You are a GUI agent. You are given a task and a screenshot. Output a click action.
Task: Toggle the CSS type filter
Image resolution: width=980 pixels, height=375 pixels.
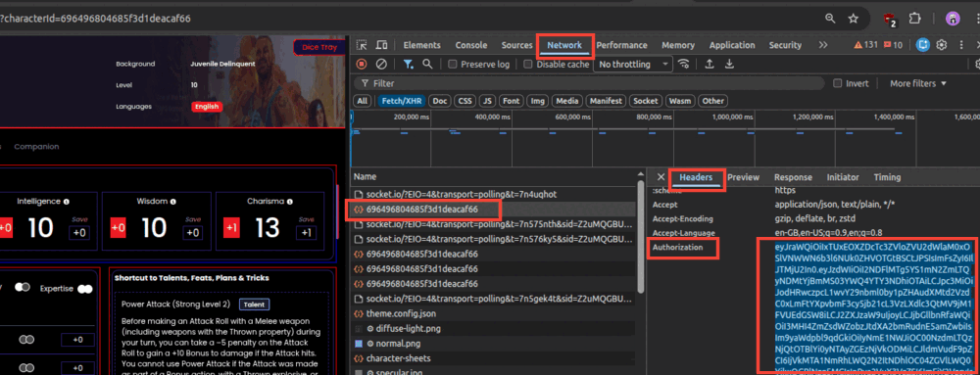pyautogui.click(x=465, y=101)
